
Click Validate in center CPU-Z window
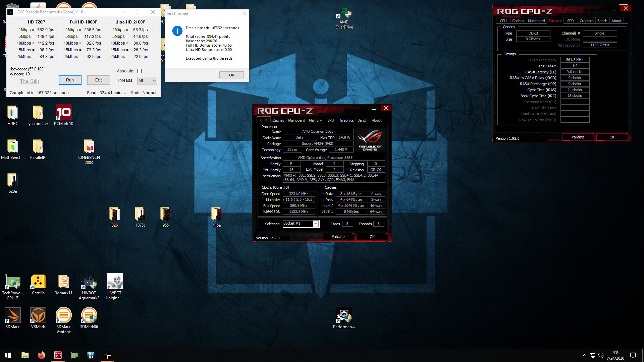click(338, 237)
